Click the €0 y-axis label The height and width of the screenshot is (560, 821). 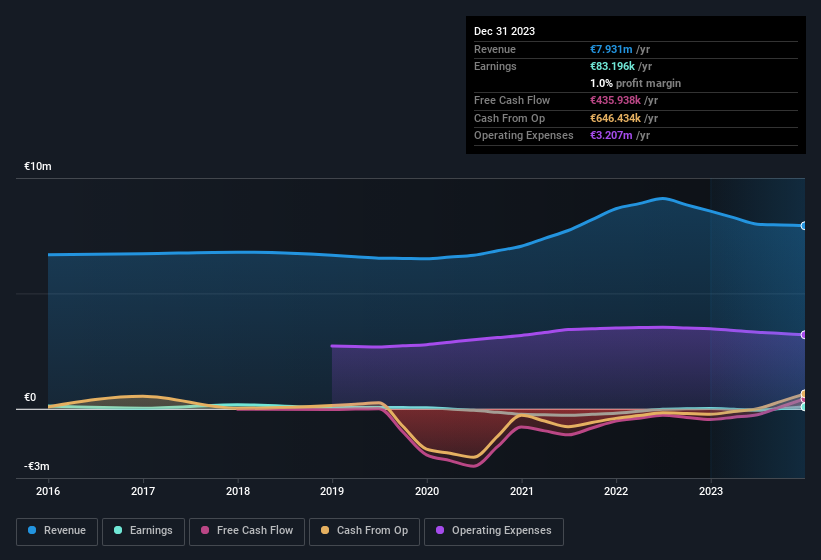(30, 397)
